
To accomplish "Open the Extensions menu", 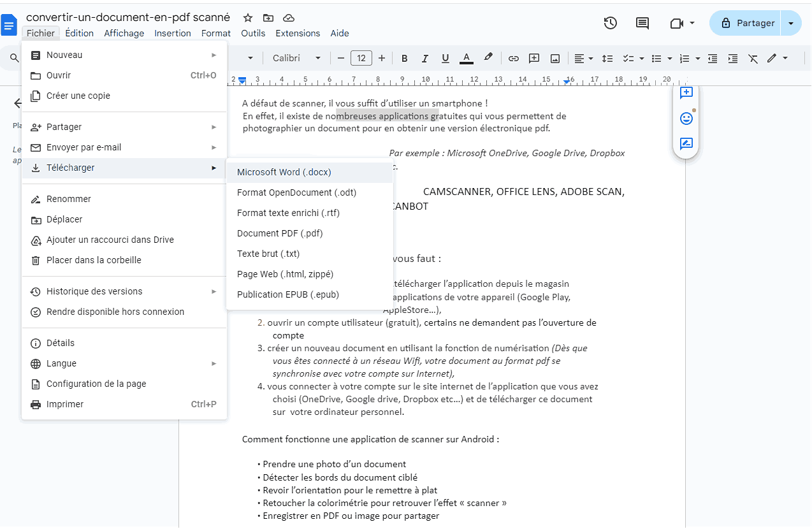I will coord(298,33).
